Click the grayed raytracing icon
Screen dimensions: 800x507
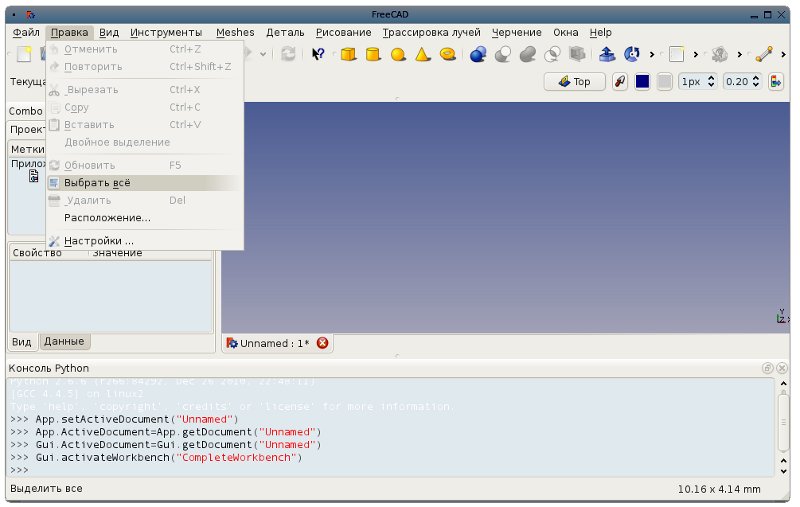[x=720, y=54]
